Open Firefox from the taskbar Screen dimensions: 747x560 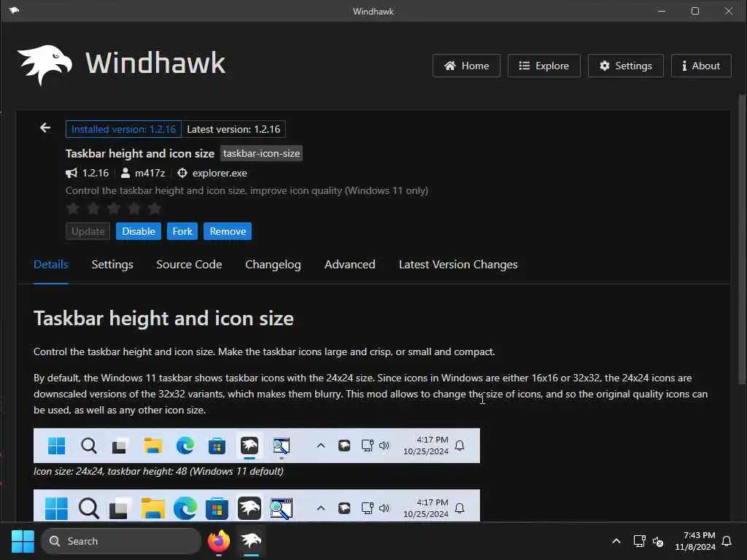coord(219,541)
